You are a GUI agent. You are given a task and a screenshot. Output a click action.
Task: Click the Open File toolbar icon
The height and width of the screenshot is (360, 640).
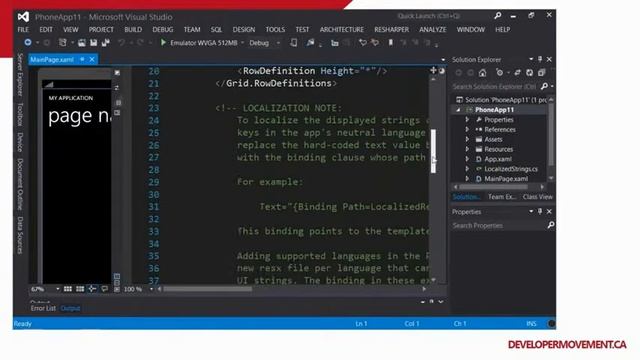pos(82,42)
